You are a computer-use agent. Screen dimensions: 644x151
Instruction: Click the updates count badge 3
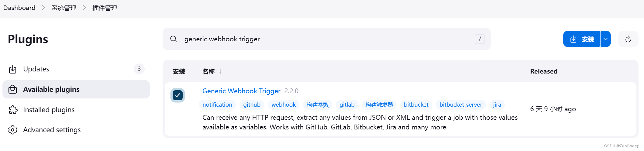pos(139,69)
